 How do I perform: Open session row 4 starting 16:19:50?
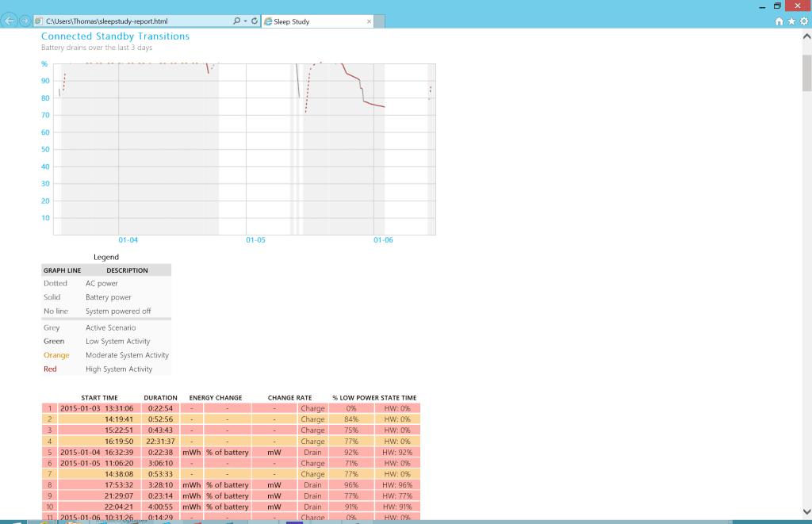coord(231,442)
